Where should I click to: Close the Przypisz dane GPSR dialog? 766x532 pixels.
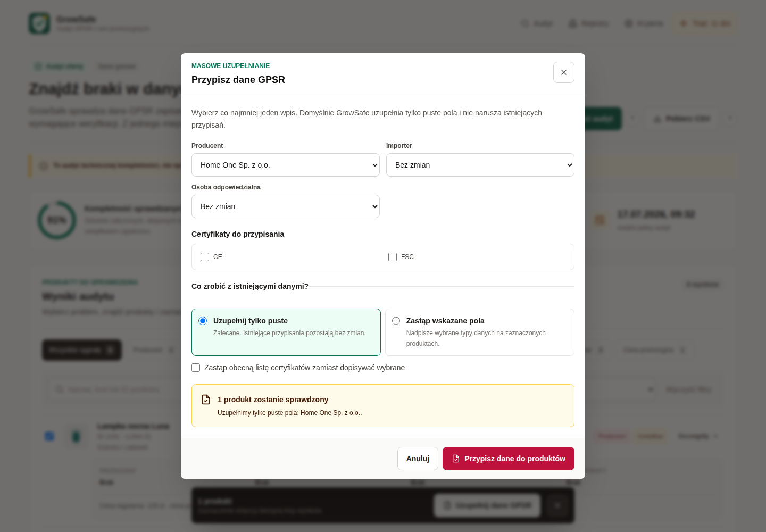click(564, 72)
